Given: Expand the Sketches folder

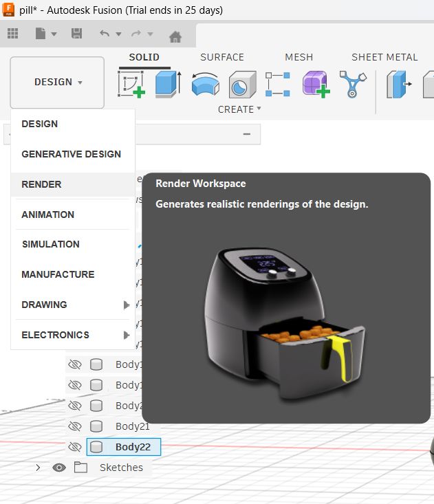Looking at the screenshot, I should tap(38, 468).
